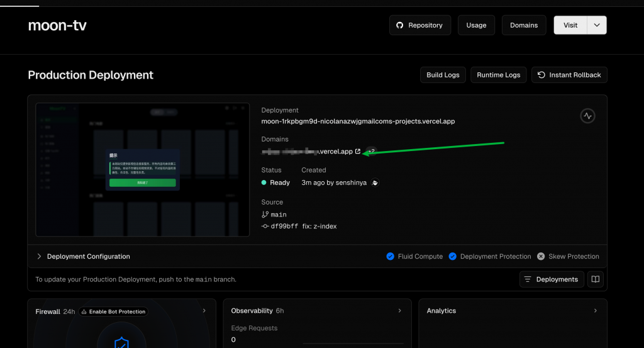Open the dropdown arrow next to Visit
Screen dimensions: 644x348
tap(596, 25)
